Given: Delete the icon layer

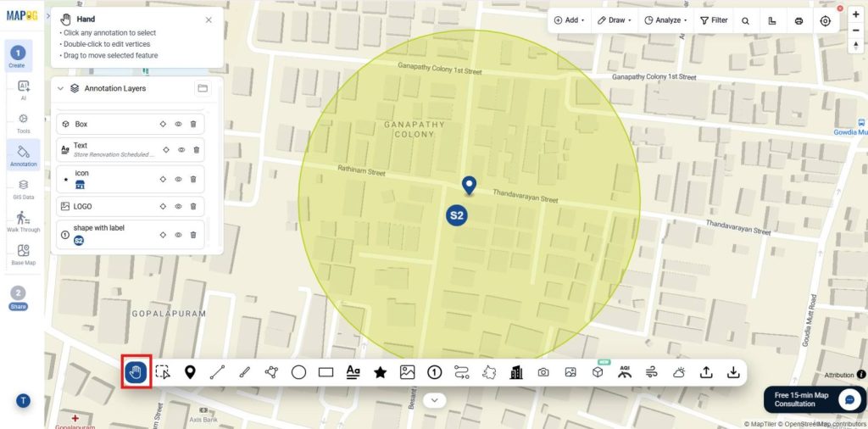Looking at the screenshot, I should [193, 180].
